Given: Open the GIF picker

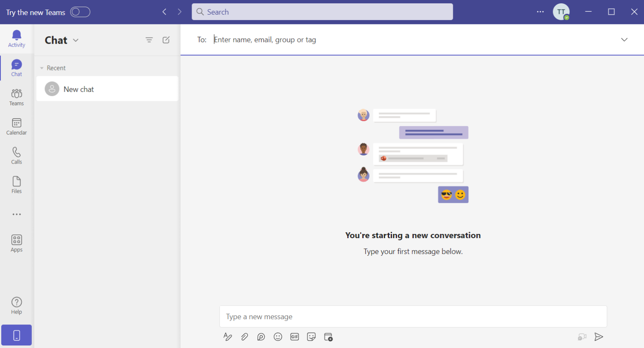Looking at the screenshot, I should click(x=295, y=337).
